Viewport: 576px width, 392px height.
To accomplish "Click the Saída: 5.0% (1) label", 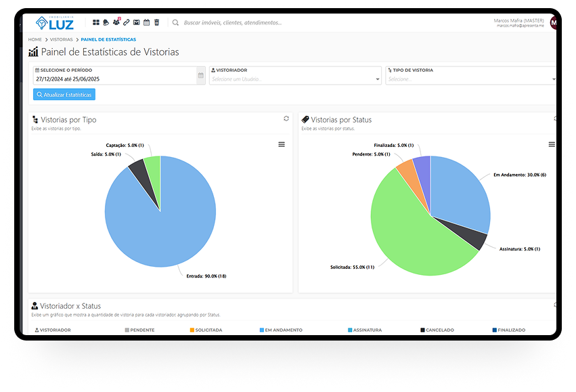I will (x=106, y=154).
